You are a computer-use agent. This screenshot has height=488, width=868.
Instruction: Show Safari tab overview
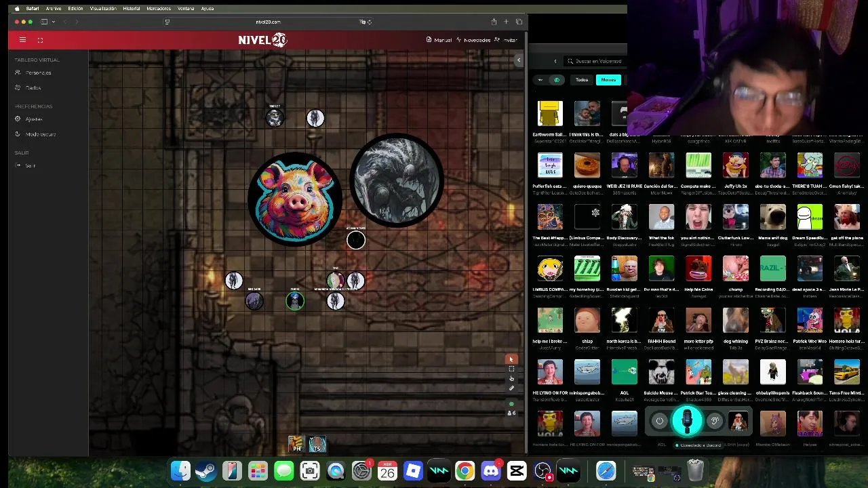[x=519, y=22]
